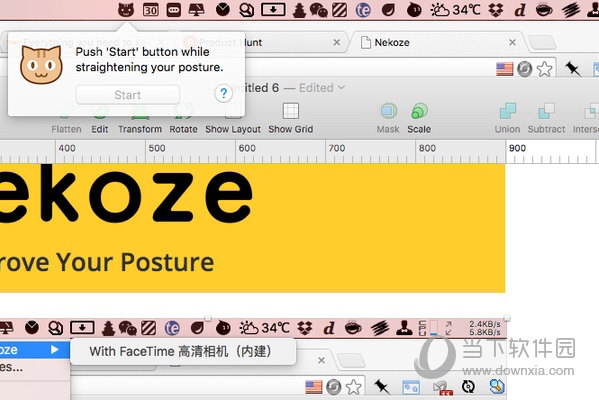Viewport: 599px width, 400px height.
Task: Click the purple 'te' icon in top menu bar
Action: [x=363, y=10]
